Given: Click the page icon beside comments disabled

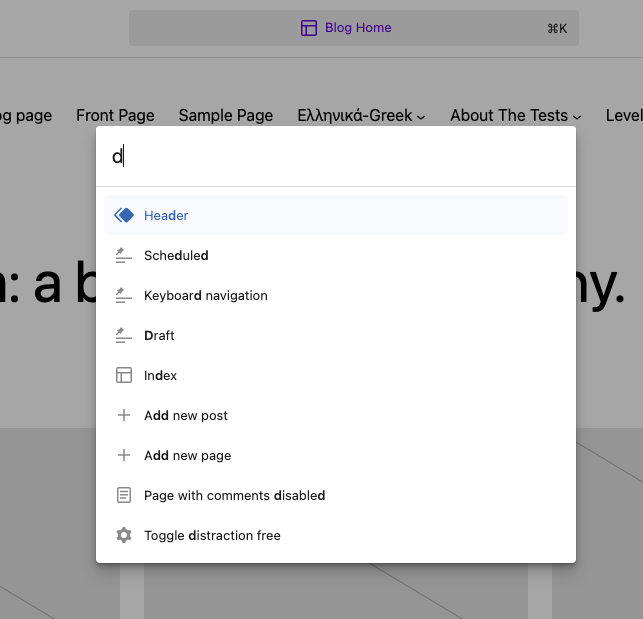Looking at the screenshot, I should 124,495.
